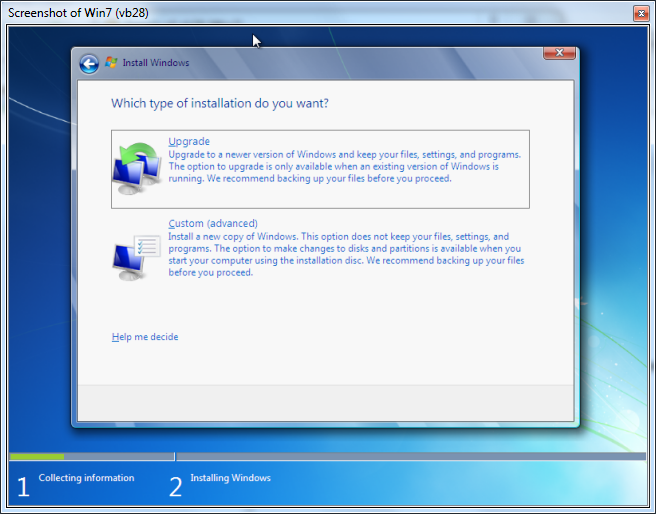Close the Screenshot of Win7 (vb28) window
Image resolution: width=656 pixels, height=514 pixels.
point(641,13)
